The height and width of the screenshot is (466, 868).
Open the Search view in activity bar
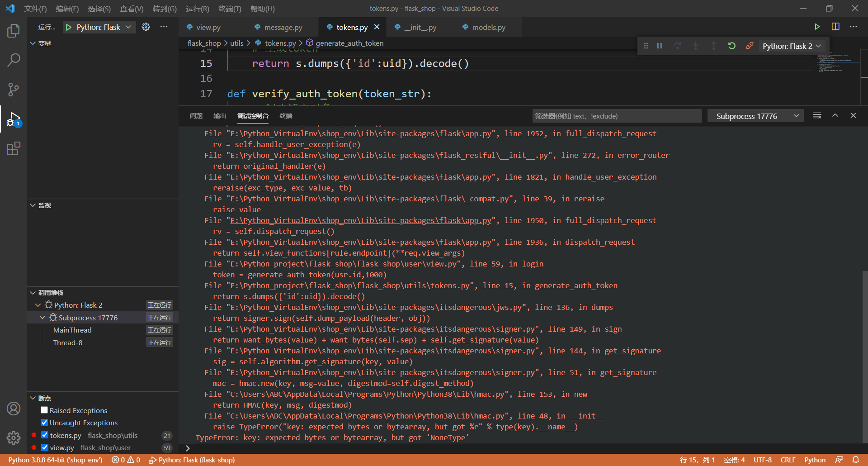coord(14,60)
